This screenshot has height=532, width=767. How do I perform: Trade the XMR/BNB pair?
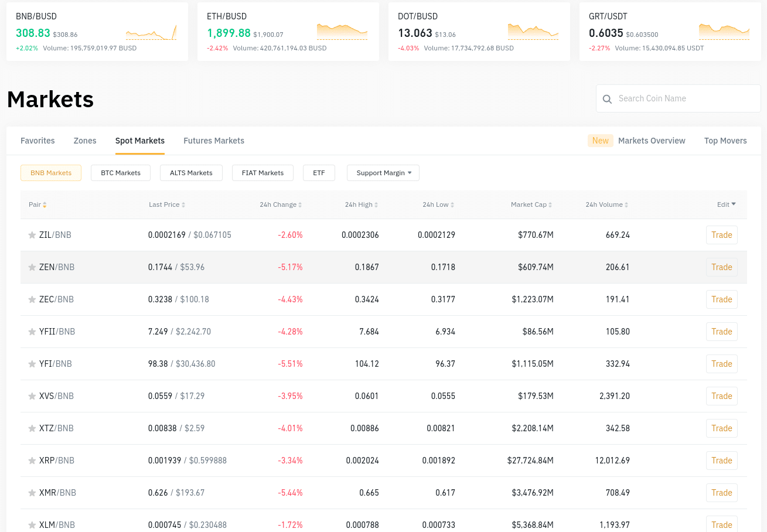(722, 493)
